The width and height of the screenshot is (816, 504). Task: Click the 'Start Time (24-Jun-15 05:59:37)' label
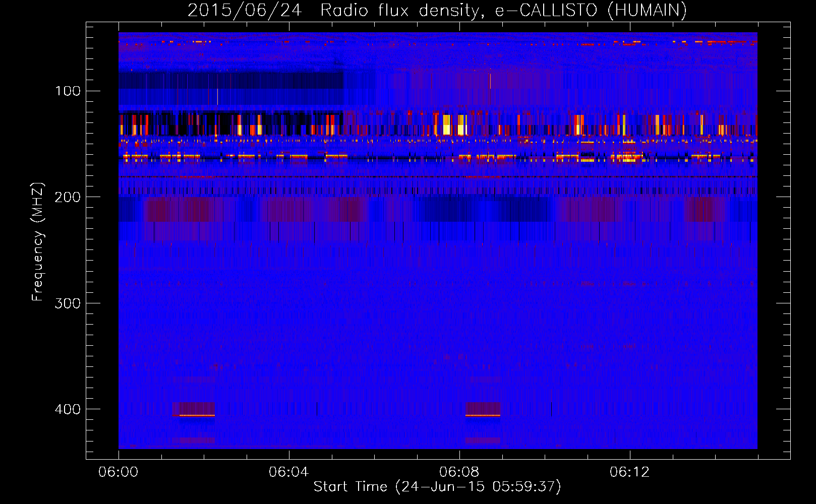[x=437, y=487]
